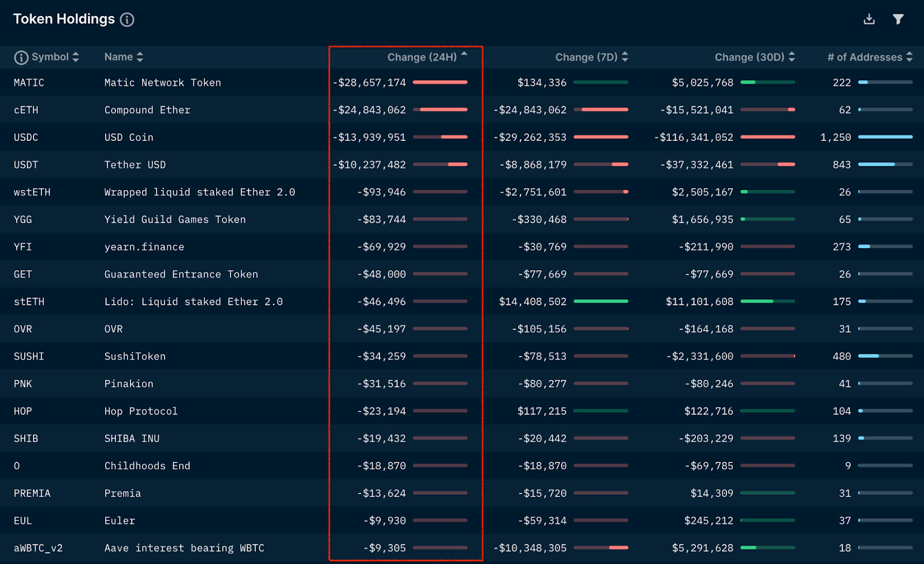Image resolution: width=924 pixels, height=564 pixels.
Task: Sort by Change (30D) column
Action: [x=792, y=57]
